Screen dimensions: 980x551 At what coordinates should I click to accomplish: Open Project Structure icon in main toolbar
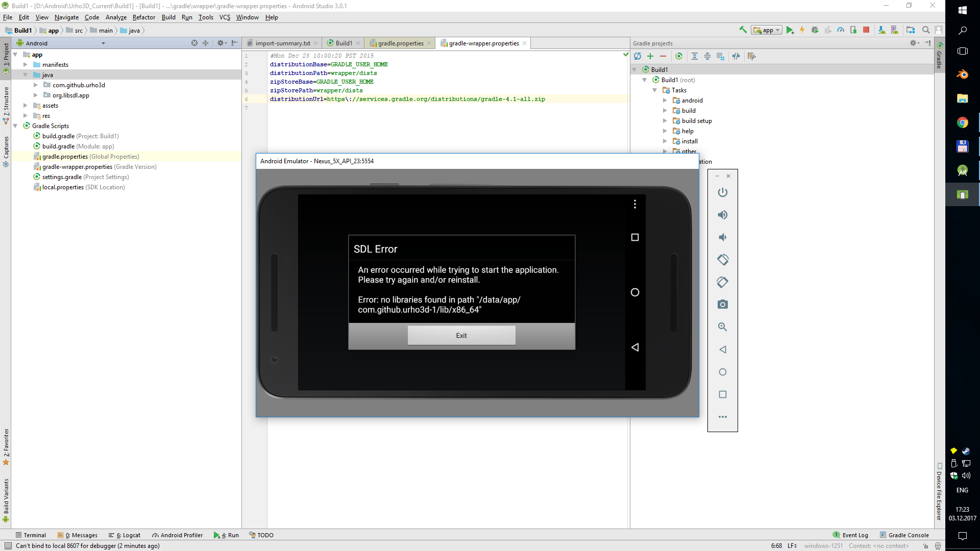coord(911,30)
